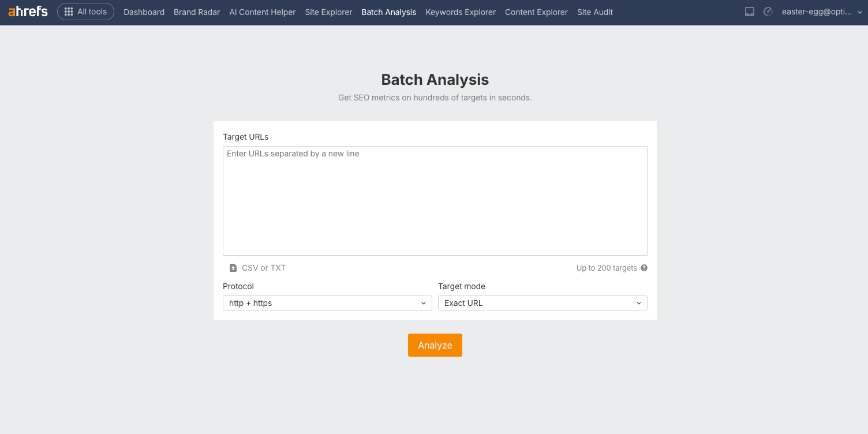This screenshot has height=434, width=868.
Task: Click the Ahrefs logo
Action: [28, 12]
